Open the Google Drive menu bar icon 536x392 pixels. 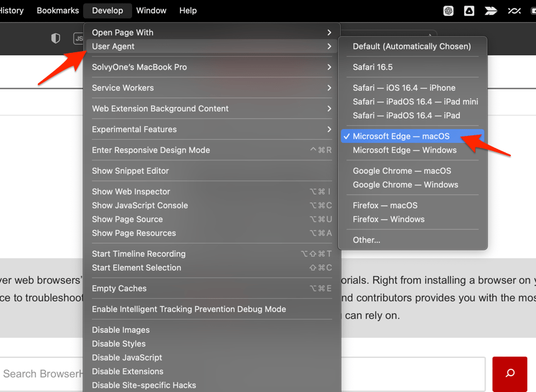coord(469,11)
